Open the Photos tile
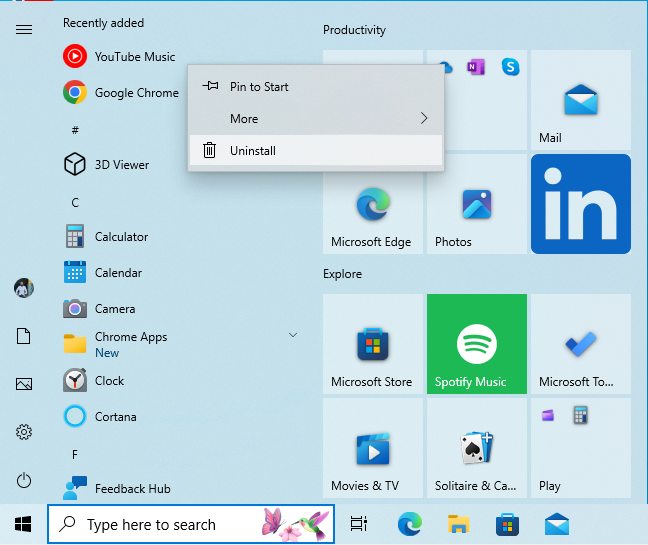The width and height of the screenshot is (648, 545). [x=476, y=204]
